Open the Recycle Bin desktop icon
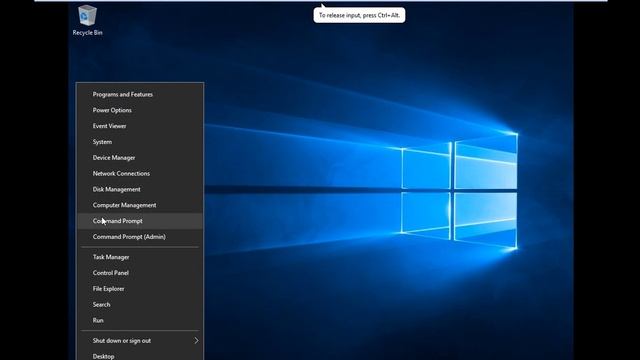The height and width of the screenshot is (360, 640). point(87,20)
